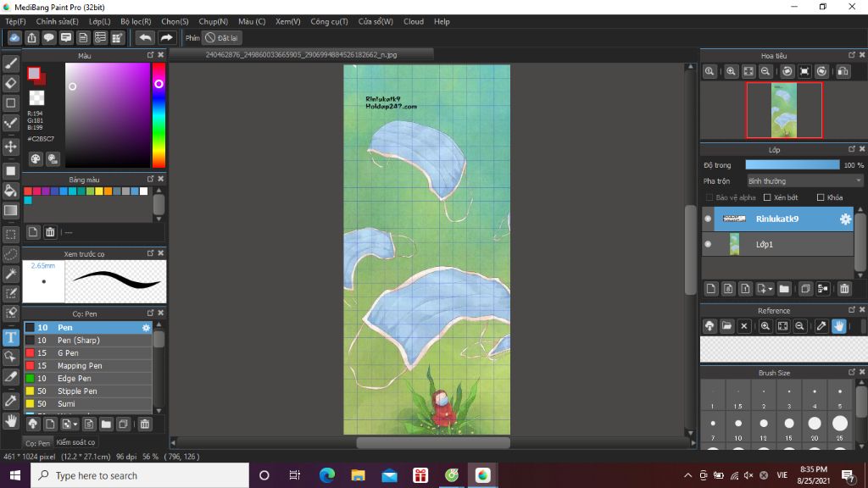Toggle the Bảo vệ alpha checkbox

(x=709, y=197)
